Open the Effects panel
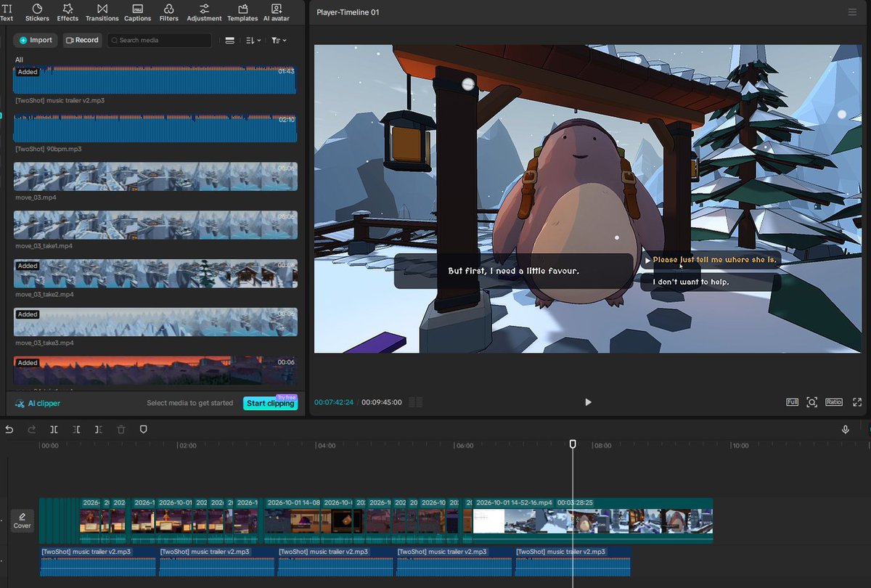 pyautogui.click(x=68, y=12)
